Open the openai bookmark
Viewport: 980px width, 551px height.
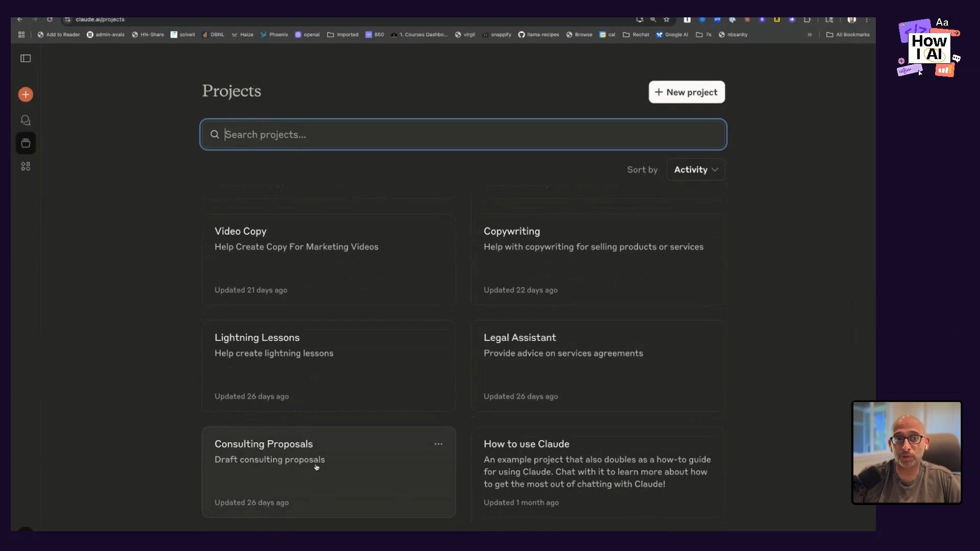tap(307, 35)
